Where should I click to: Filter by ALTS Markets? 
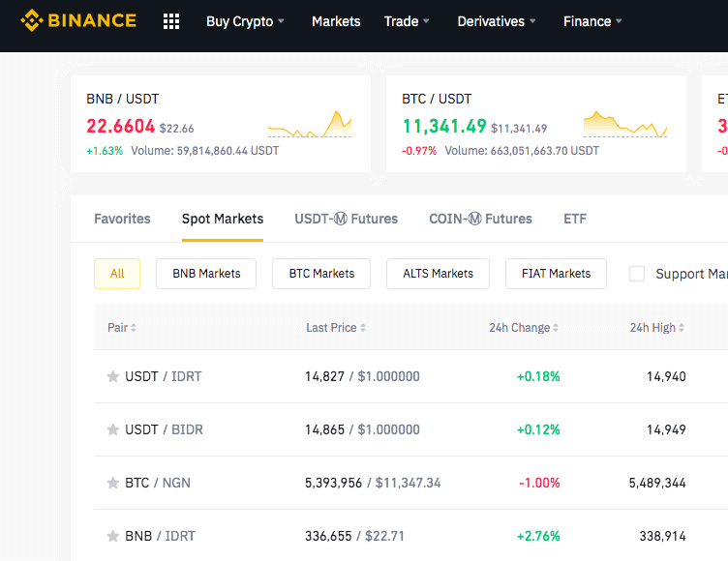click(x=438, y=274)
